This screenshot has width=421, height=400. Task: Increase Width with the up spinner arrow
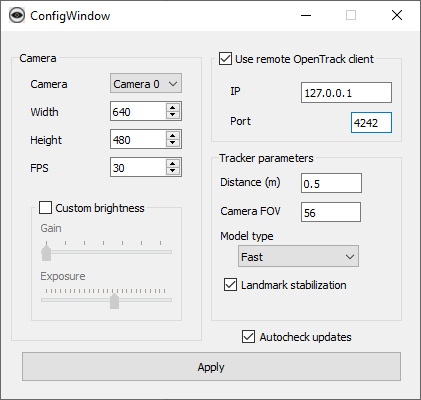point(173,108)
